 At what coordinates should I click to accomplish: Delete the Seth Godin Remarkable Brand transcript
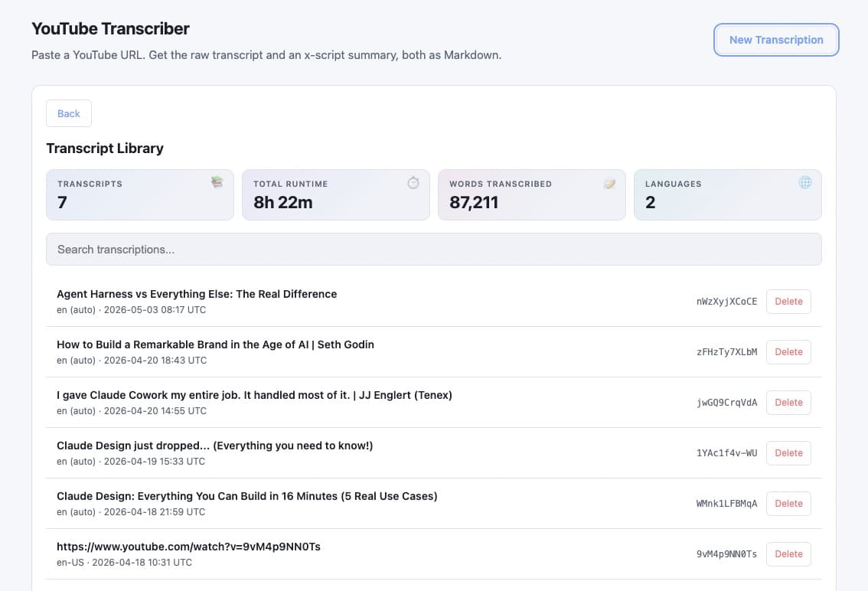[x=788, y=351]
